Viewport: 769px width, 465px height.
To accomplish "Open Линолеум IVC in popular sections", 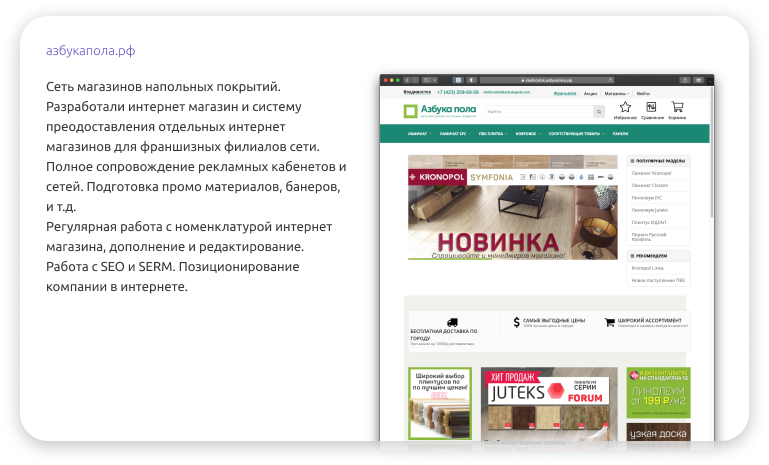I will tap(646, 198).
